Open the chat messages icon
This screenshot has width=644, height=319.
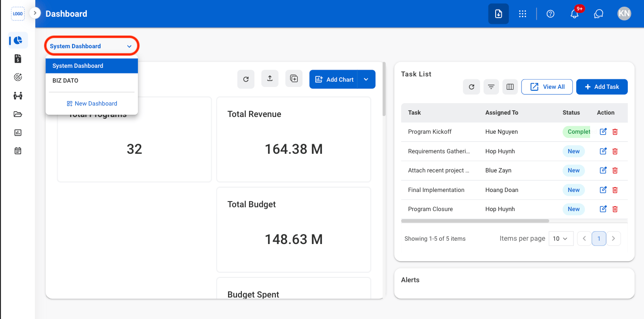pos(599,14)
